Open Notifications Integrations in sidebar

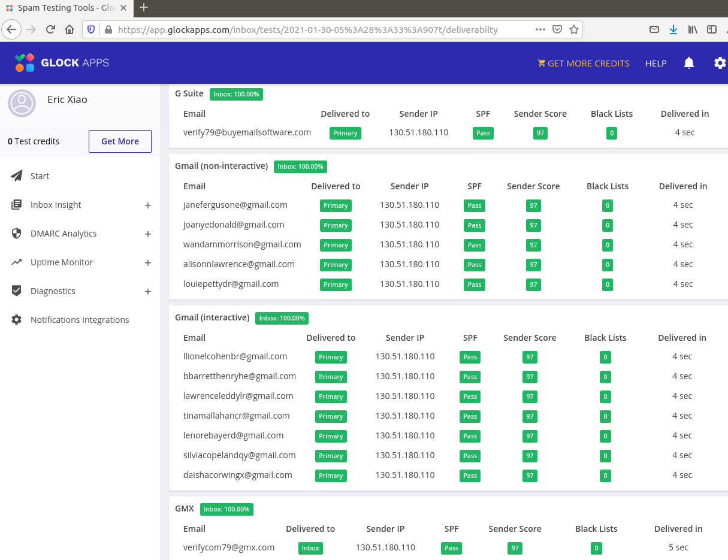coord(80,320)
